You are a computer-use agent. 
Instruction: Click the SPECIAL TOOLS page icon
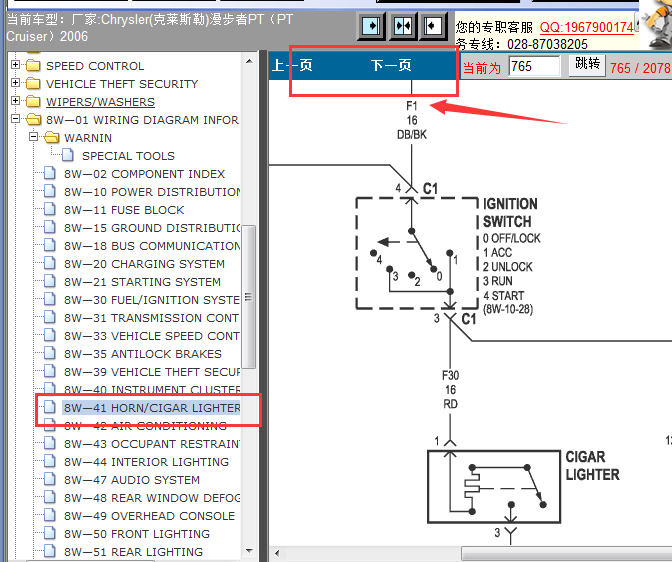[68, 155]
